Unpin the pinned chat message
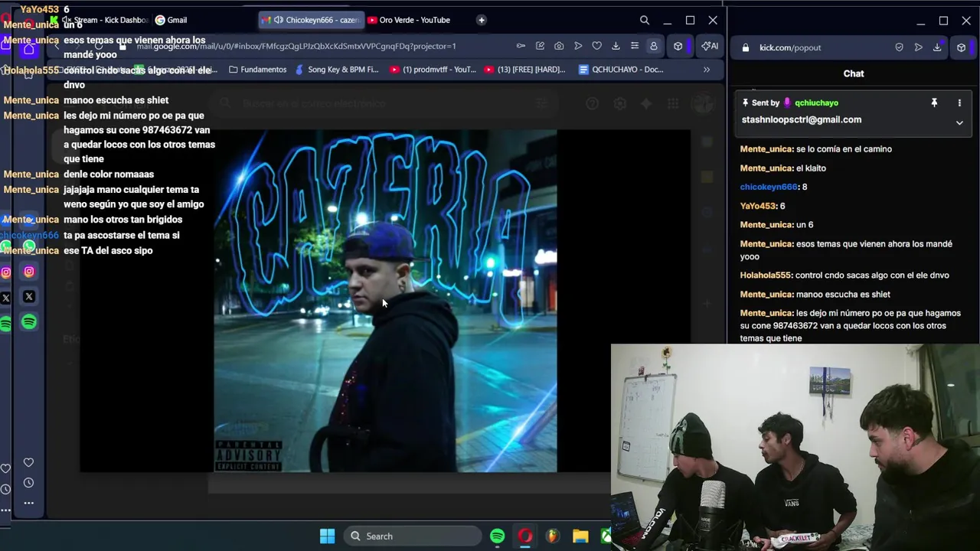 [x=934, y=103]
